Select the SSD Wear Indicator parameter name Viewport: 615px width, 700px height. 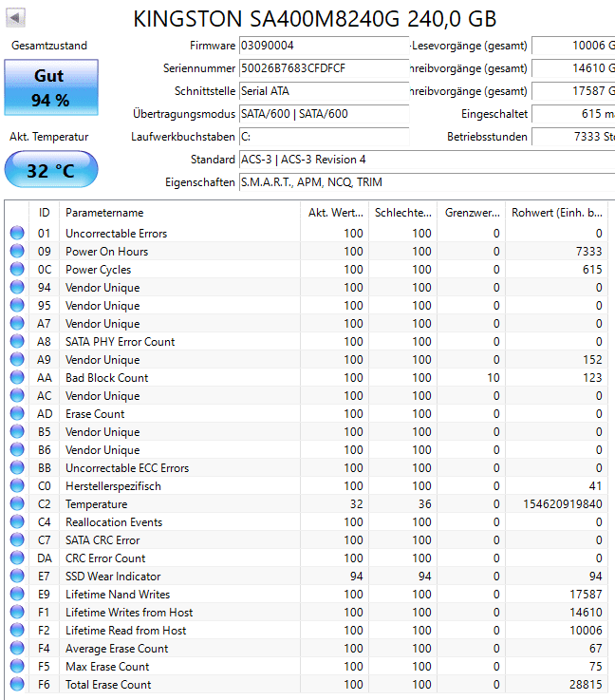pos(113,577)
